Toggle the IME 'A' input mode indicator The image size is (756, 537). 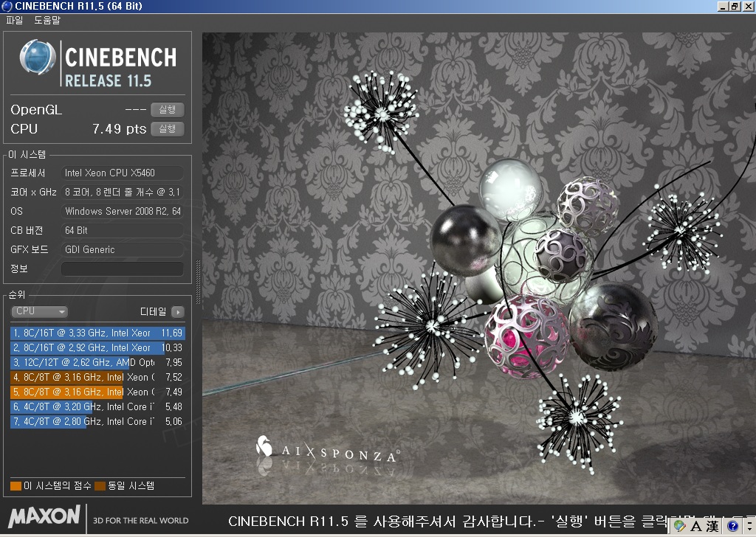click(x=695, y=526)
